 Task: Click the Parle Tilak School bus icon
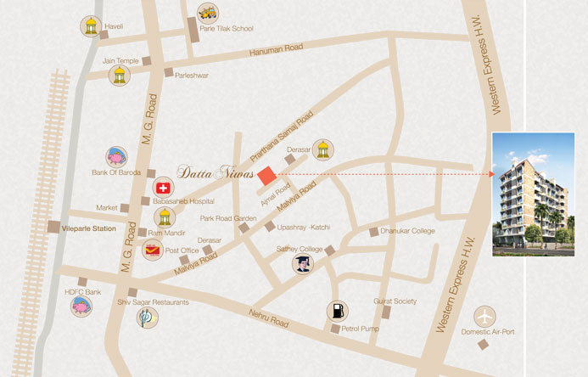(206, 14)
